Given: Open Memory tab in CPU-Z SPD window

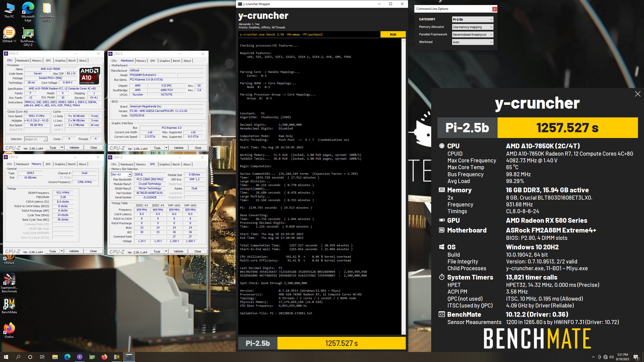Looking at the screenshot, I should coord(141,164).
